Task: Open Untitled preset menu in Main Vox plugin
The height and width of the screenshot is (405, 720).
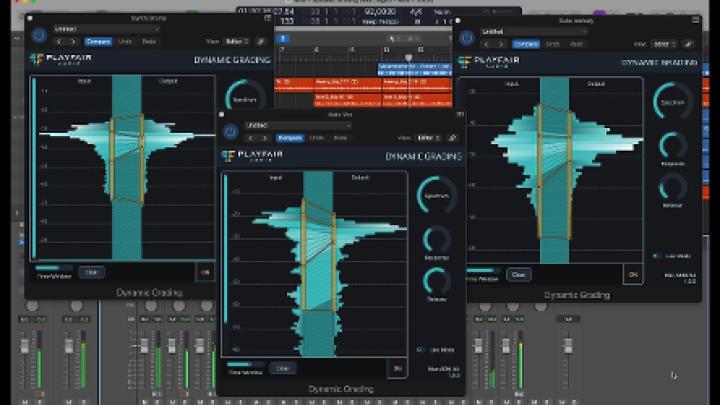Action: [x=298, y=125]
